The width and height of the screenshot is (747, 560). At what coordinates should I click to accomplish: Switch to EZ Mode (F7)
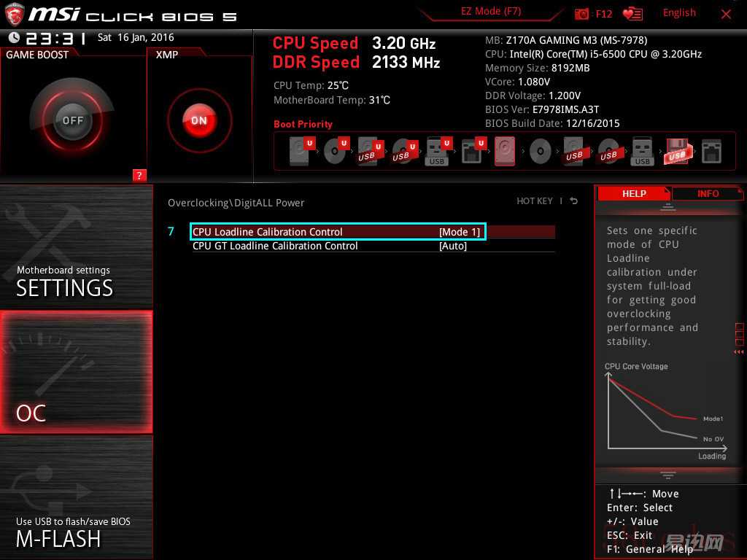click(491, 12)
